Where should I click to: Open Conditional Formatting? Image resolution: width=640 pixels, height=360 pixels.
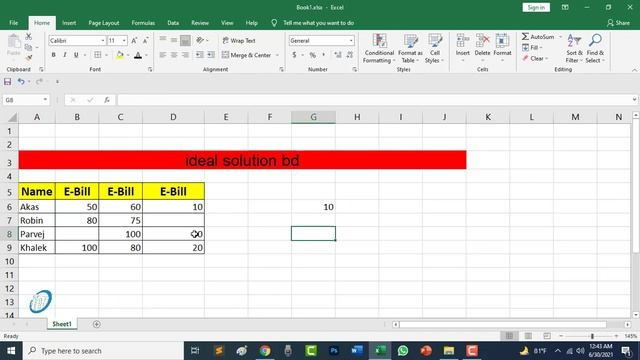379,49
